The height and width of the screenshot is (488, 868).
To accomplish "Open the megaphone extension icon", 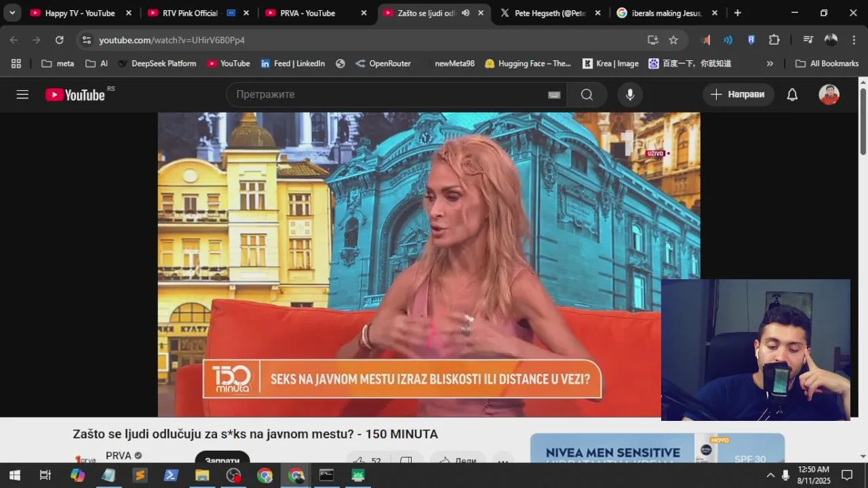I will [x=706, y=40].
